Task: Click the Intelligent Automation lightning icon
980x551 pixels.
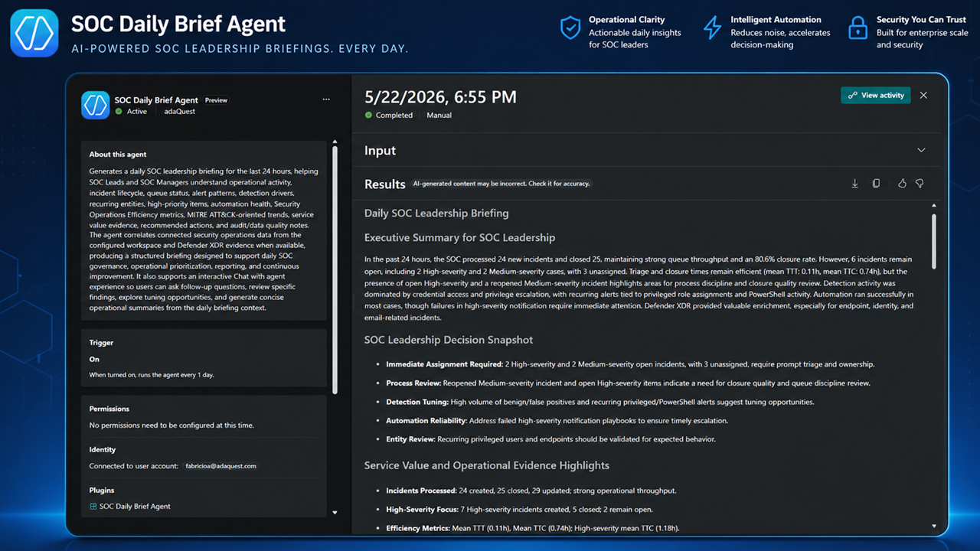Action: 712,28
